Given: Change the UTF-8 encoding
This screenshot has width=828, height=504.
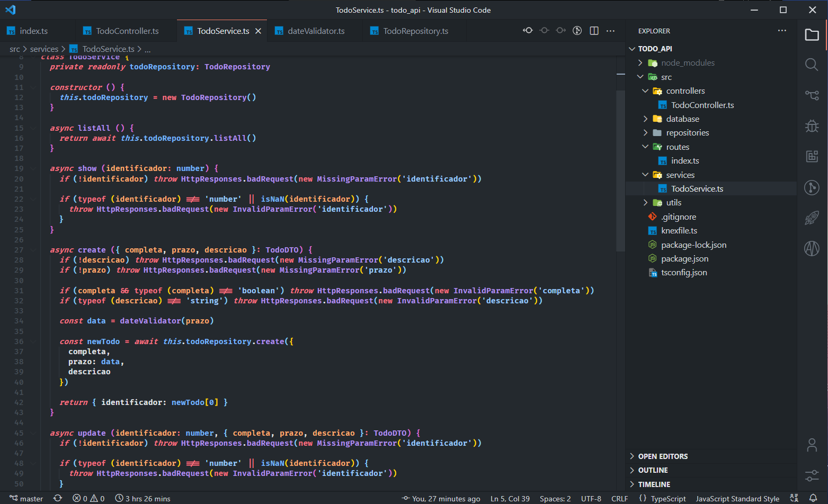Looking at the screenshot, I should point(591,498).
